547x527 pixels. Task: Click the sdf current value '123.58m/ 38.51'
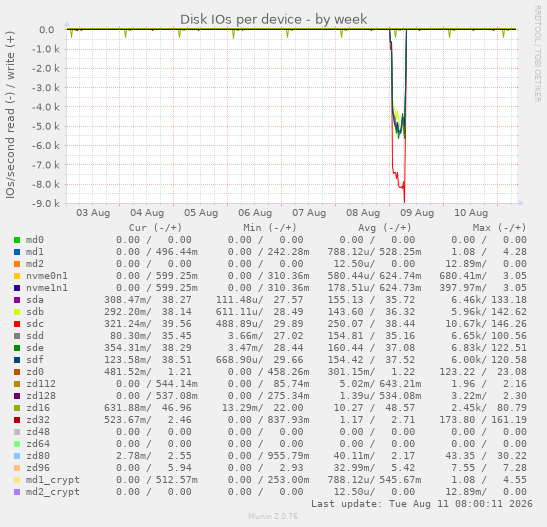[148, 360]
